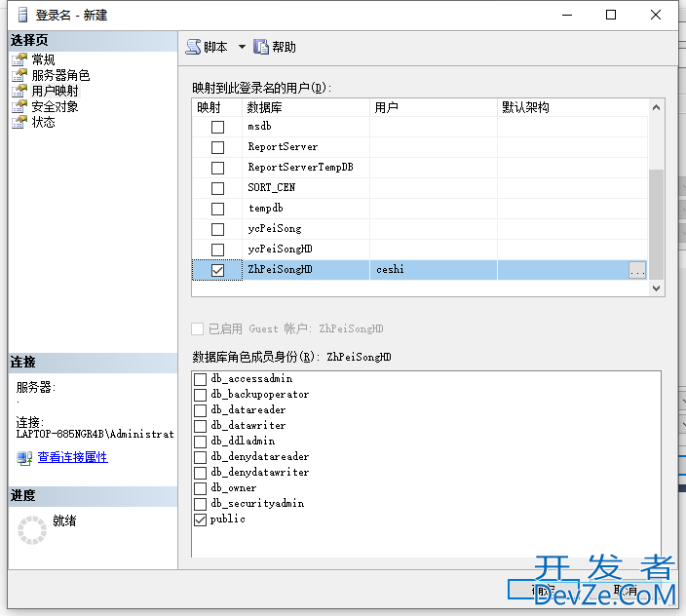This screenshot has height=616, width=686.
Task: Minimize the login dialog window
Action: [567, 15]
